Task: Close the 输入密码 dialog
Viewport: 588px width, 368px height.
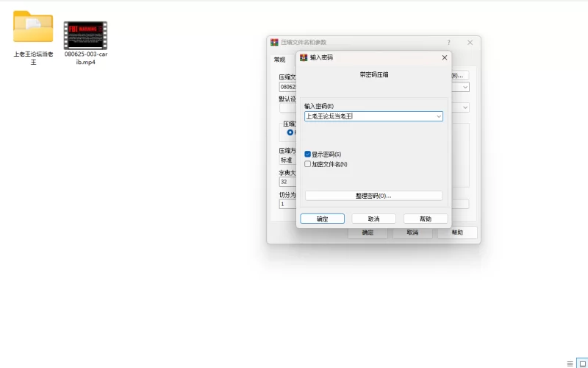Action: click(x=445, y=57)
